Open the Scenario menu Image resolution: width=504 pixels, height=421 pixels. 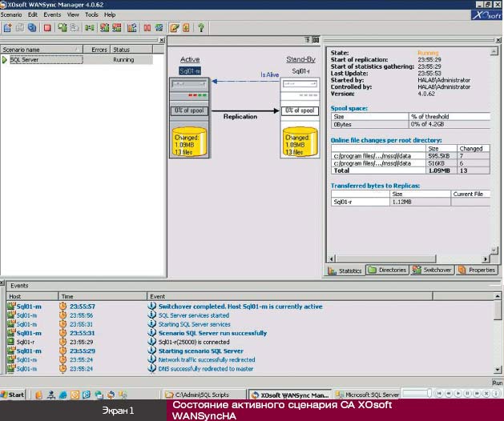pyautogui.click(x=12, y=14)
